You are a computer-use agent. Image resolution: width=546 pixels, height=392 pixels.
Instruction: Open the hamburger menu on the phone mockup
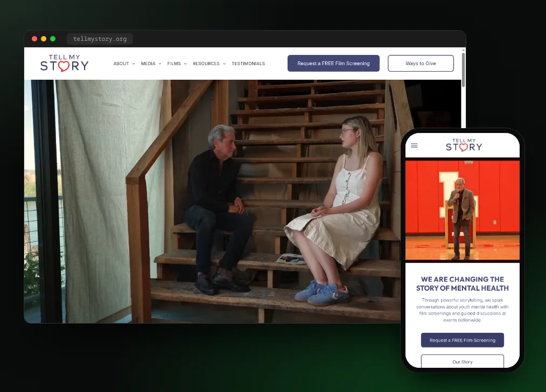click(x=414, y=145)
